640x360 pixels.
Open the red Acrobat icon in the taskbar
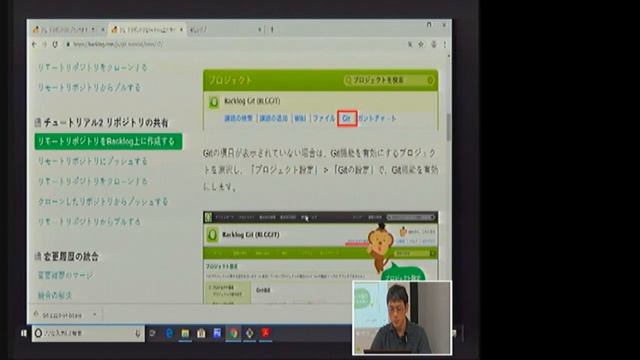point(265,333)
